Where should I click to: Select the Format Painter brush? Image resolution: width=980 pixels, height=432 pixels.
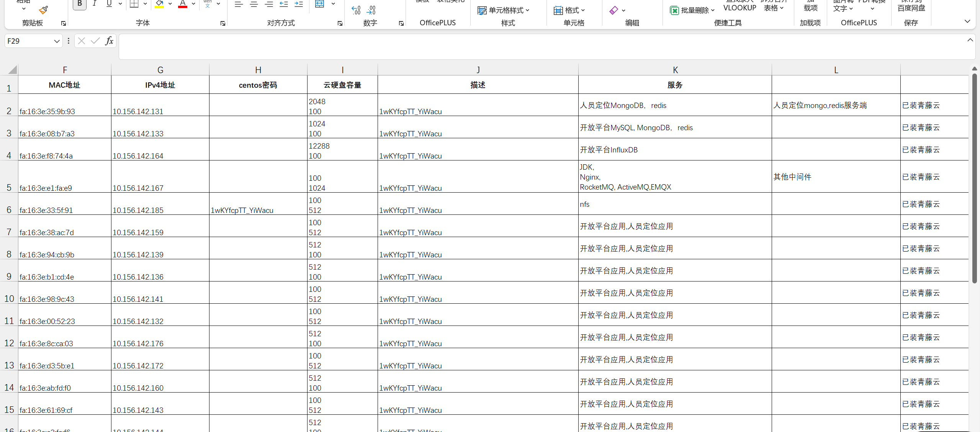click(x=44, y=10)
